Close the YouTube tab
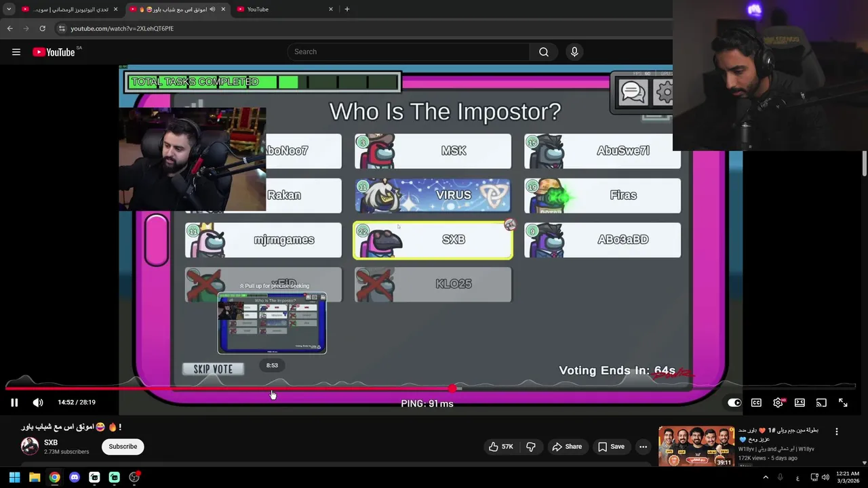Viewport: 868px width, 488px height. [331, 9]
